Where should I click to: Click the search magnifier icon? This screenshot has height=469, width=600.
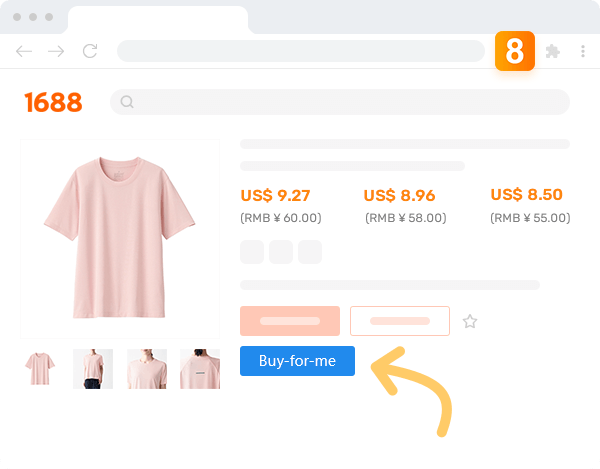point(127,102)
